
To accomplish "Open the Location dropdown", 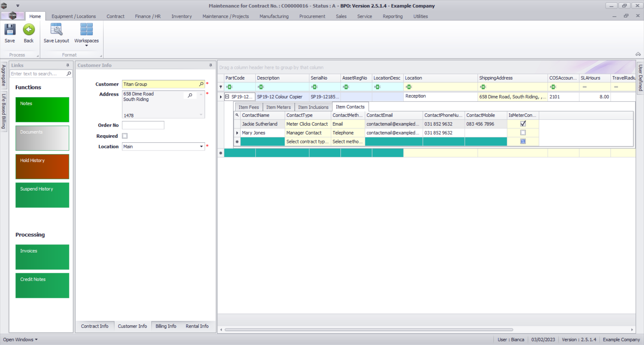I will pos(201,146).
